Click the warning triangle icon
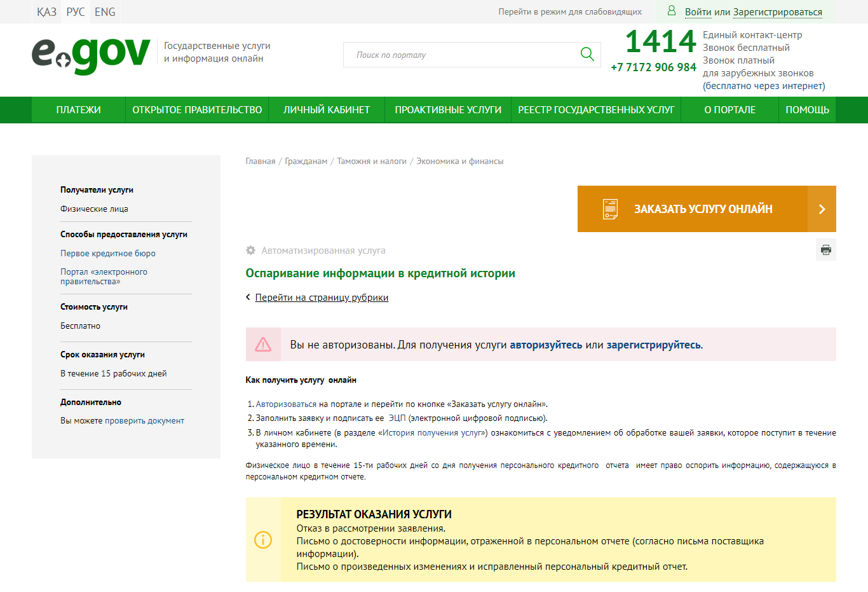 pos(263,345)
